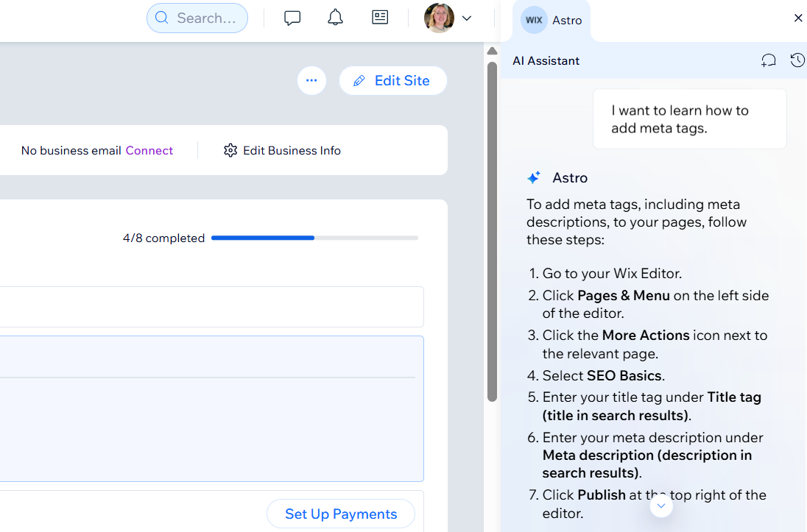Click the Astro sparkle icon
807x532 pixels.
(533, 177)
